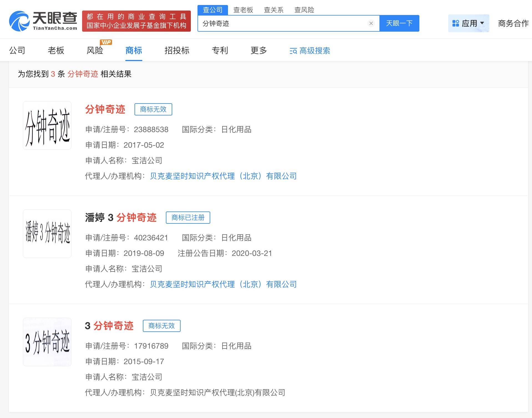Switch to the 查关系 search tab
The width and height of the screenshot is (532, 418).
[273, 10]
